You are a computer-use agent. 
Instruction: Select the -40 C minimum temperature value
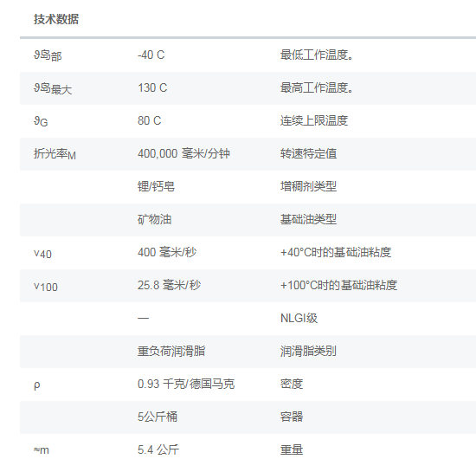point(151,55)
